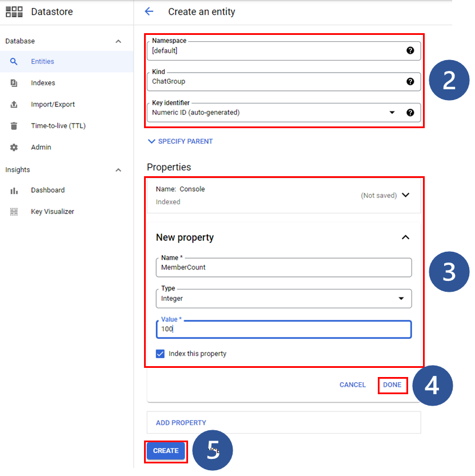Open the Namespace help question mark
The image size is (475, 476).
point(410,50)
